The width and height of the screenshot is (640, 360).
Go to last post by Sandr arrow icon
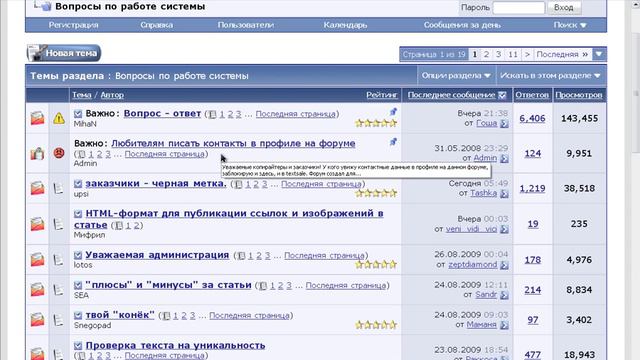(x=504, y=295)
